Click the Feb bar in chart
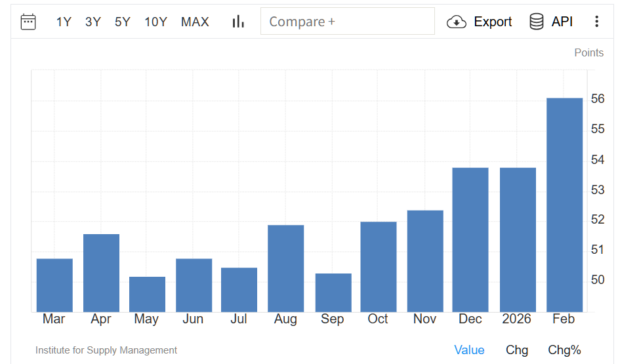Screen dimensions: 618x364 [x=564, y=205]
